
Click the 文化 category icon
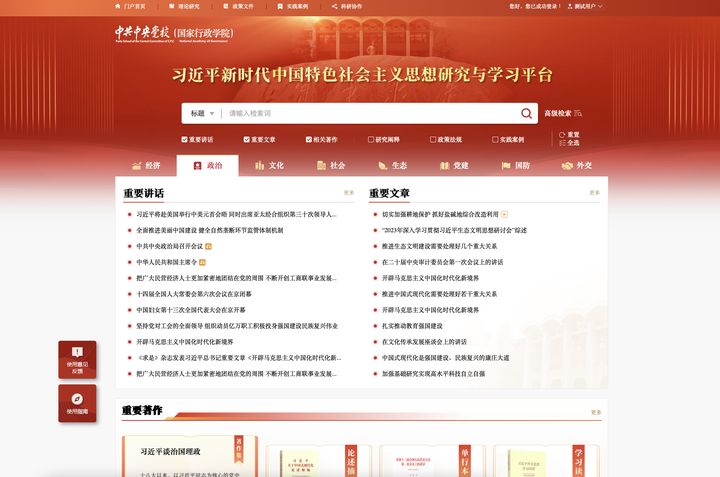259,165
